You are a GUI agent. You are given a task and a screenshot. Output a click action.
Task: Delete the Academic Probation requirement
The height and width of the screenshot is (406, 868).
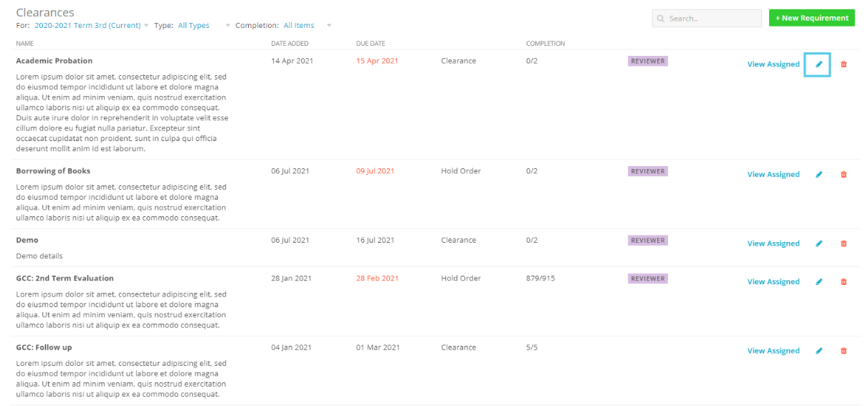(x=843, y=64)
